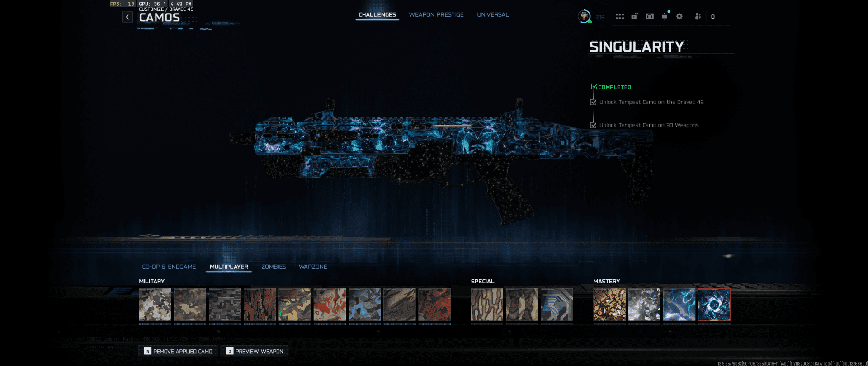The width and height of the screenshot is (868, 366).
Task: Open the social friends party icon
Action: (x=698, y=17)
